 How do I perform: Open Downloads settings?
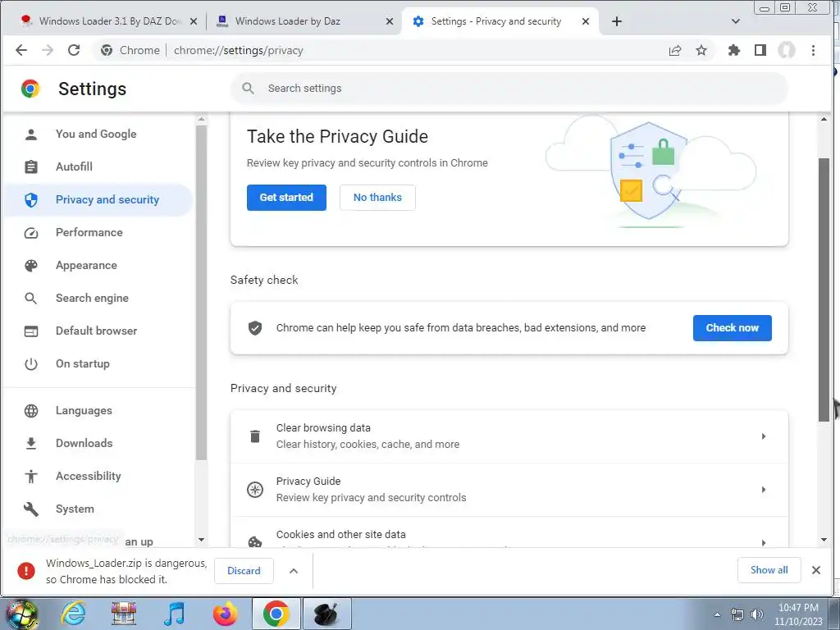click(x=97, y=443)
